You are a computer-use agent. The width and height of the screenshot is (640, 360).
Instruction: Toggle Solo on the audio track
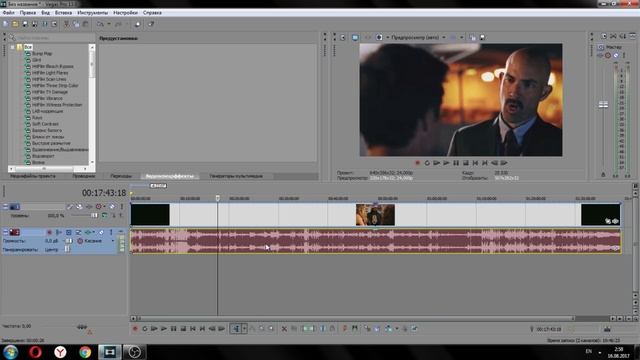pyautogui.click(x=111, y=232)
